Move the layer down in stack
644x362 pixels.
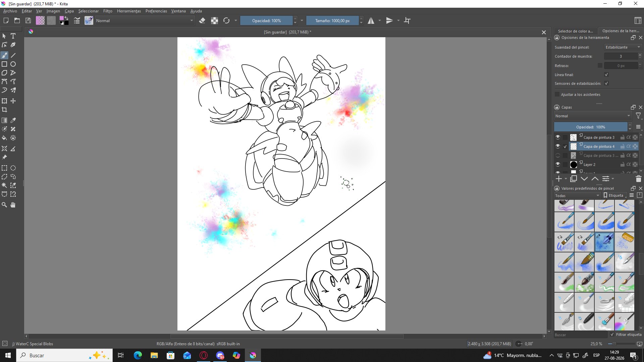[x=584, y=179]
